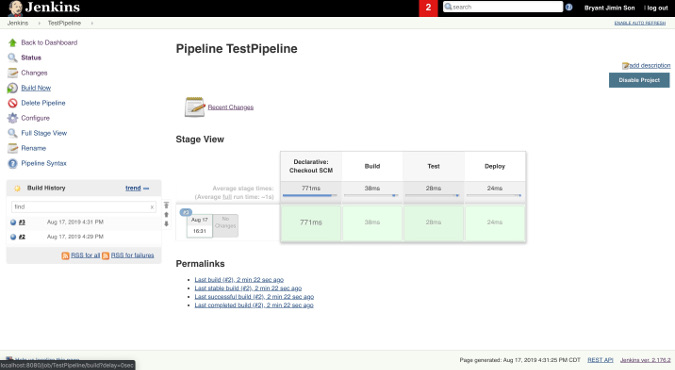Expand the Jenkins breadcrumb dropdown arrow
Viewport: 675px width, 370px height.
pos(39,23)
